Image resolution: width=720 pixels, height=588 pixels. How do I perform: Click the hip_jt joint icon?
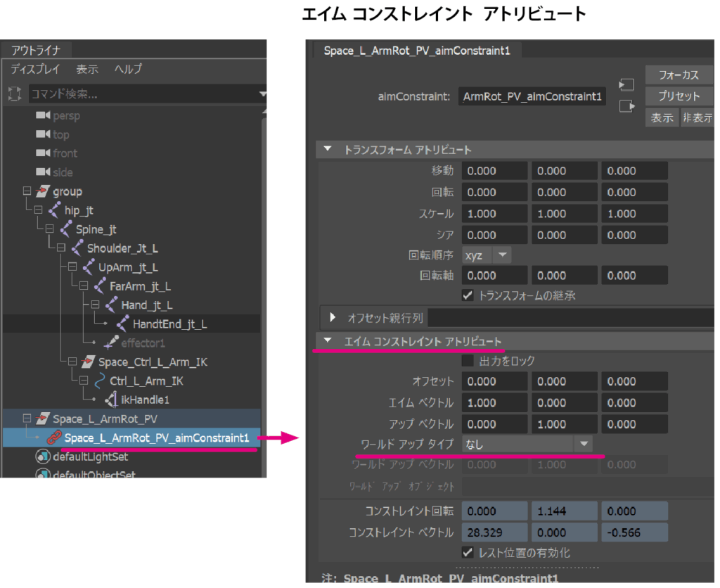pos(54,210)
